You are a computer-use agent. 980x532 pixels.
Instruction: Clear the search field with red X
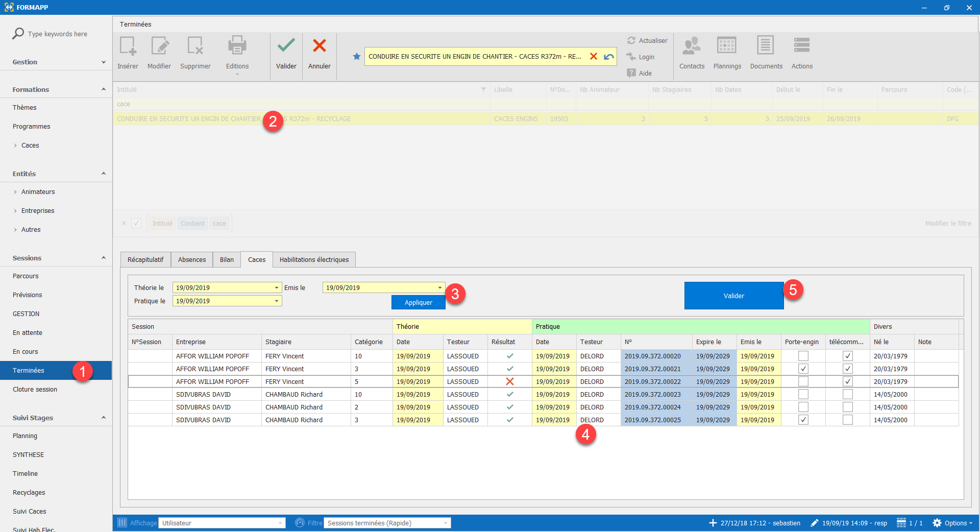tap(594, 56)
